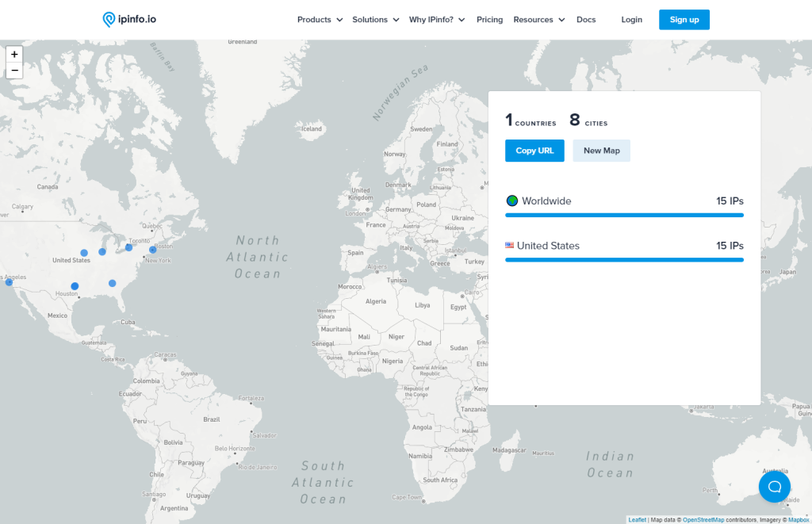Click the map marker near Toronto

(x=128, y=247)
